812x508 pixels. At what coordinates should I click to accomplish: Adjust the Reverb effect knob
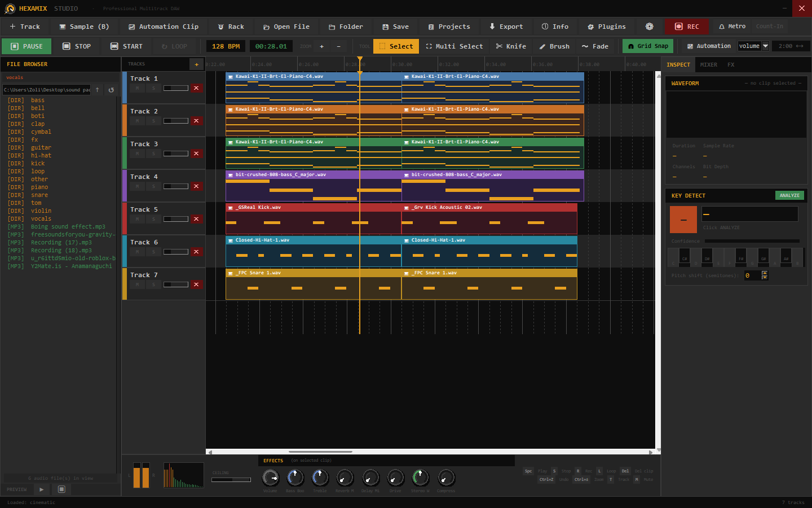345,478
